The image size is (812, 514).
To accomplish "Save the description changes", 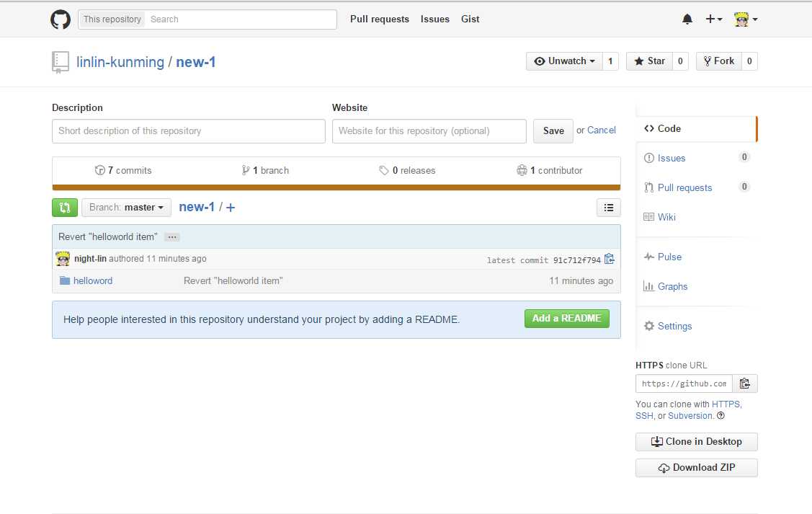I will (x=553, y=131).
